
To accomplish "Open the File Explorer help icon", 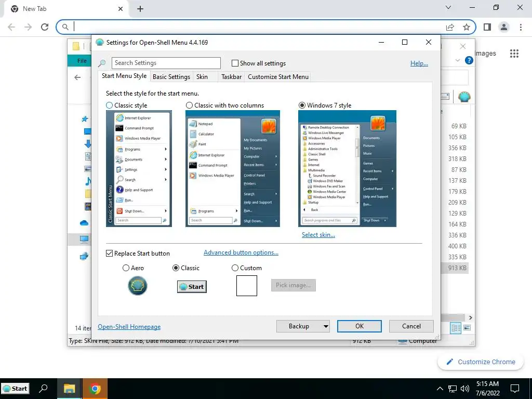I will [x=469, y=60].
